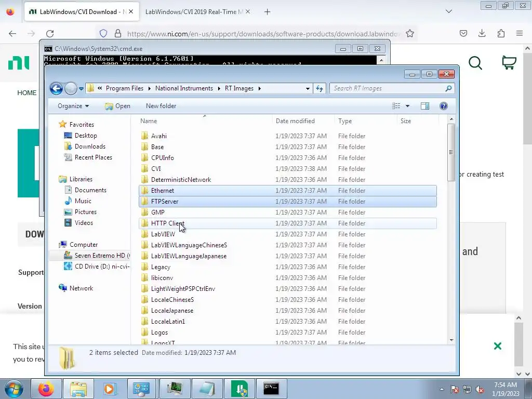This screenshot has width=532, height=399.
Task: Select Network in navigation pane
Action: [81, 288]
